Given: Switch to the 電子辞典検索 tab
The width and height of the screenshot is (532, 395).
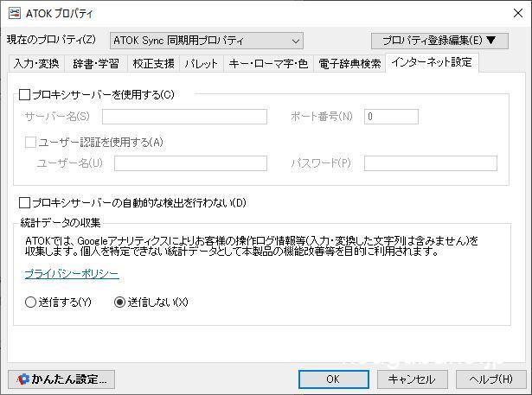Looking at the screenshot, I should click(349, 64).
